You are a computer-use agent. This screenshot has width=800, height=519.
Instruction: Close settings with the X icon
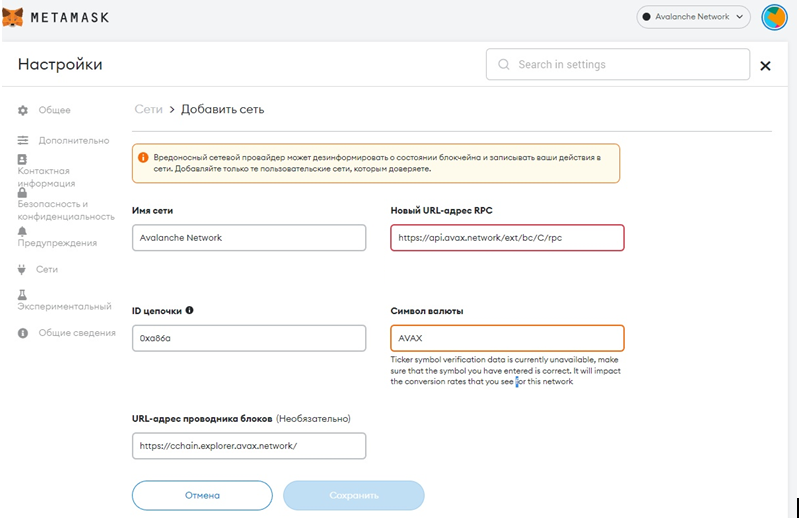[765, 66]
